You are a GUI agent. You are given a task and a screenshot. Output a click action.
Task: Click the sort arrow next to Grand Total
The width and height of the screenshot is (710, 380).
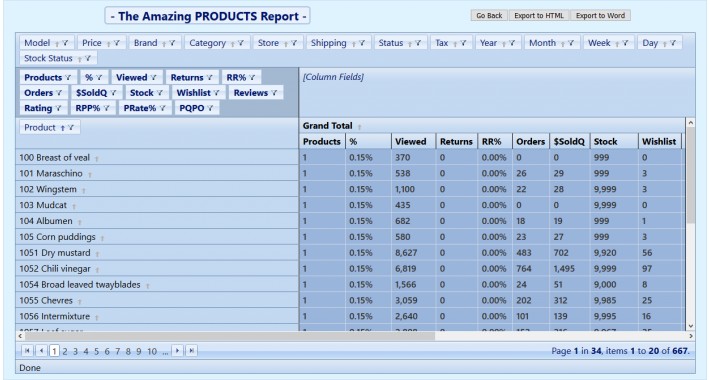pyautogui.click(x=360, y=126)
